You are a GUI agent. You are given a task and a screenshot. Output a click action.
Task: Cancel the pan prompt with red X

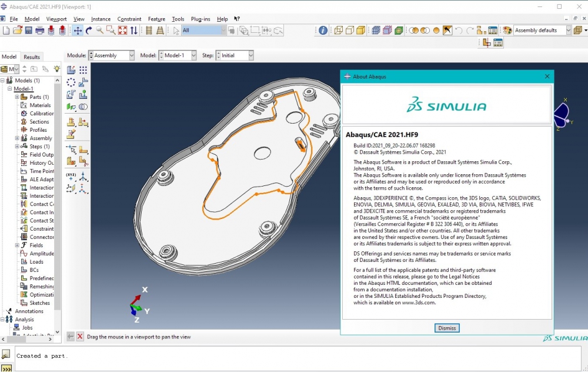point(81,337)
